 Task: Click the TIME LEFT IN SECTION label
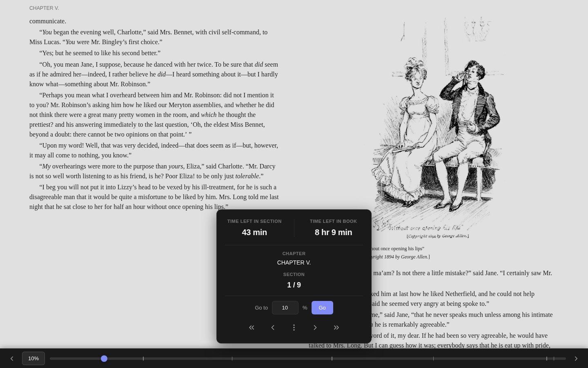(x=254, y=221)
